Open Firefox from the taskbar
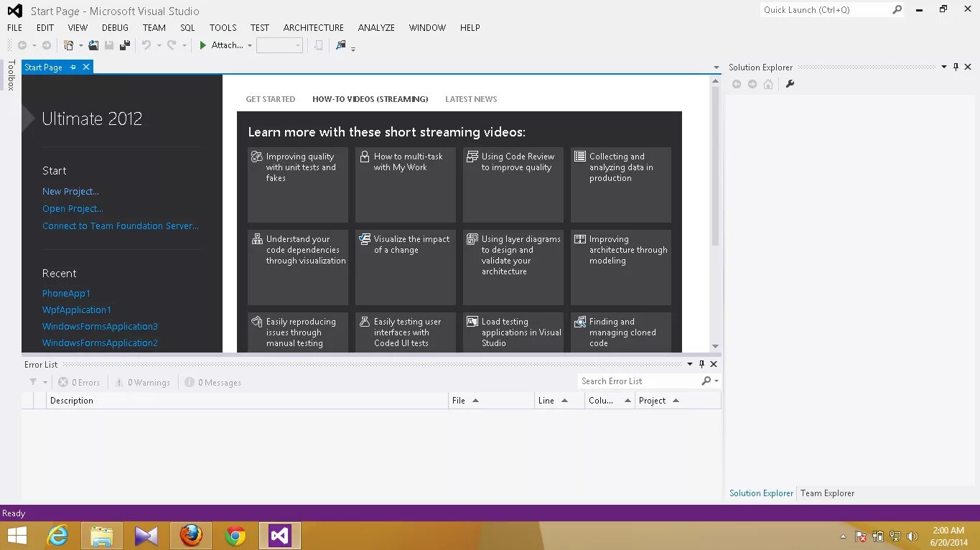 pos(191,536)
